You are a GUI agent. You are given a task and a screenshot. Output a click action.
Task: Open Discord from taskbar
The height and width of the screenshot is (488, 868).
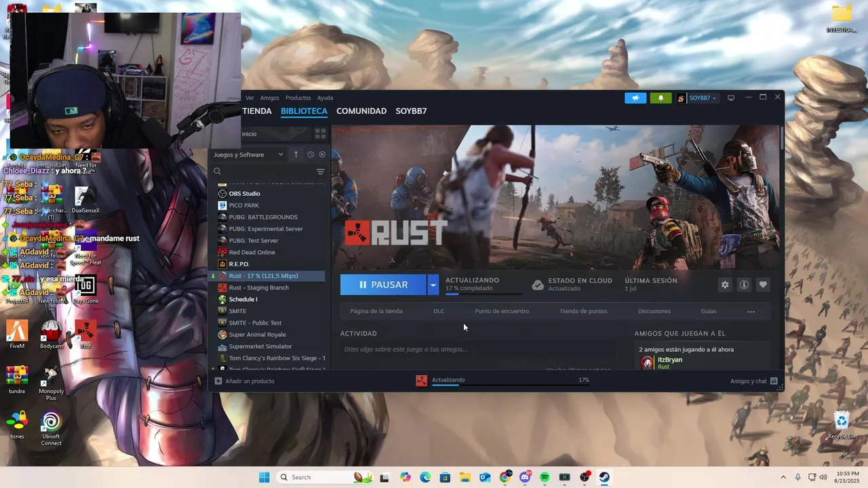tap(525, 477)
